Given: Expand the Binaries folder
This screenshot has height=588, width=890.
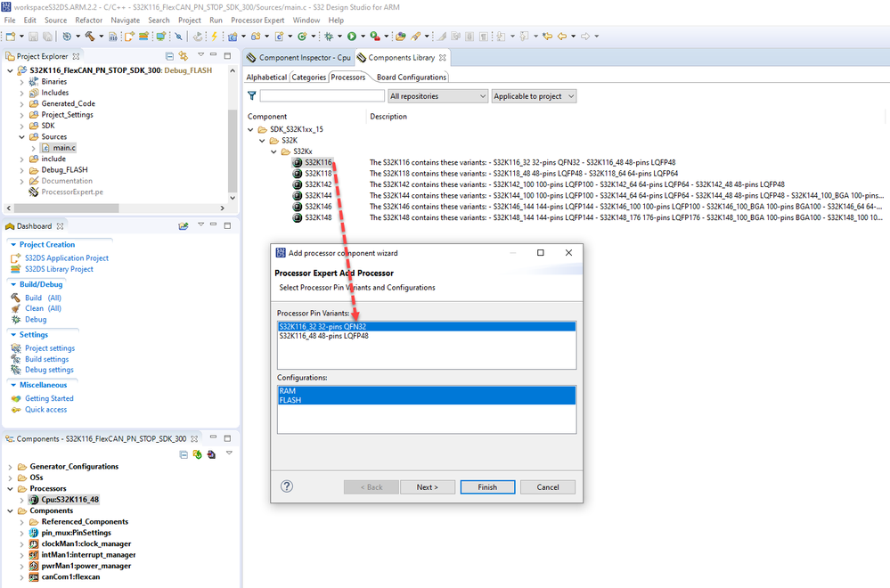Looking at the screenshot, I should [21, 82].
